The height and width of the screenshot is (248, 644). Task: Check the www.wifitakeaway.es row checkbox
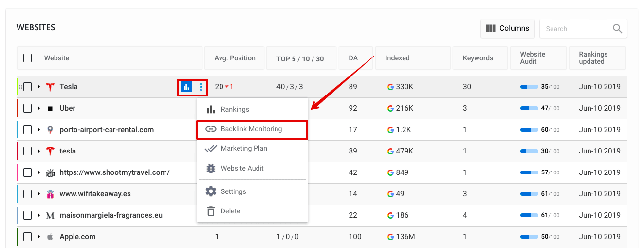tap(28, 194)
